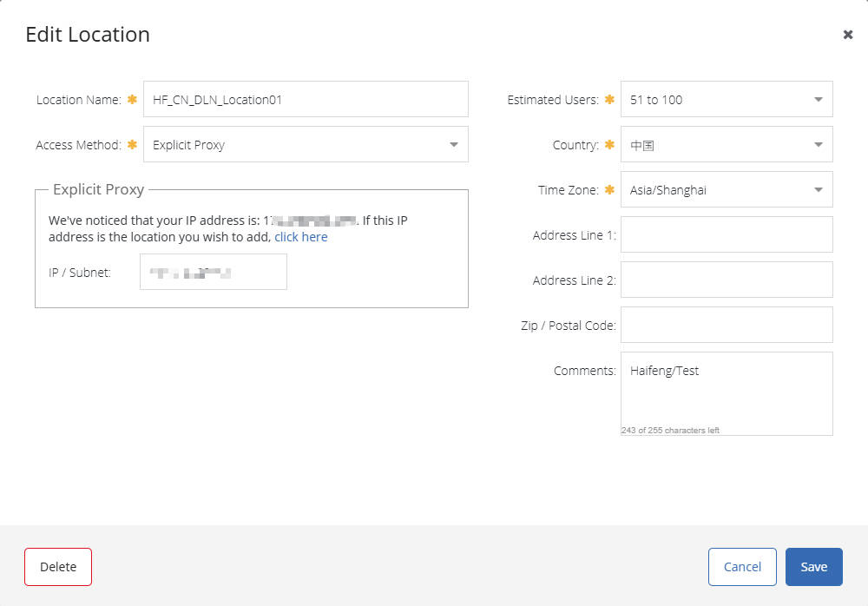Image resolution: width=868 pixels, height=606 pixels.
Task: Save the location changes
Action: (814, 567)
